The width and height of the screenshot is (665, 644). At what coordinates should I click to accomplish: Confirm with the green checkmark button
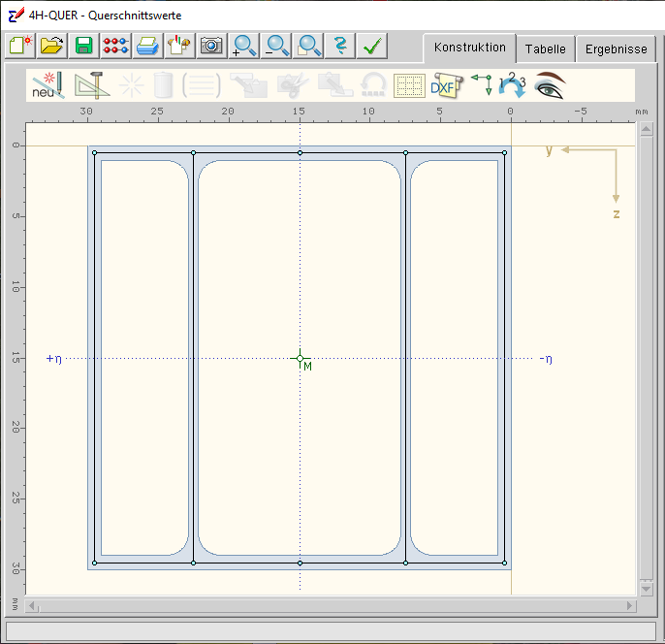[x=371, y=46]
